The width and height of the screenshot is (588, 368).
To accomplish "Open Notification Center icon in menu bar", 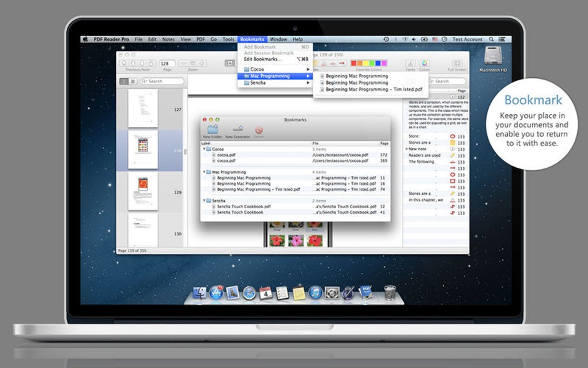I will (x=502, y=39).
